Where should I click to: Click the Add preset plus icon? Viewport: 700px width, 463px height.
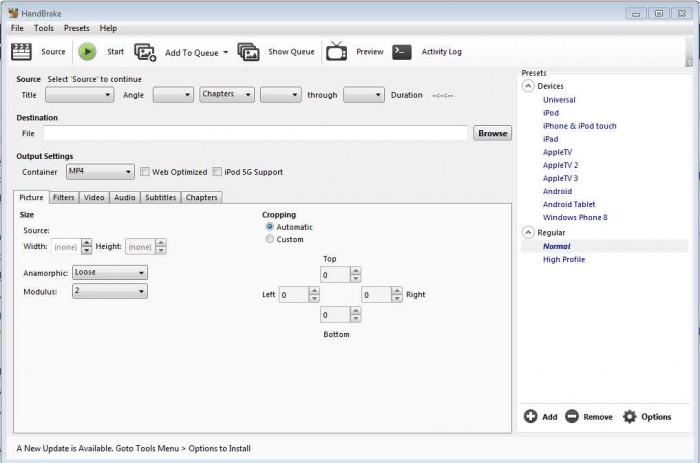tap(530, 416)
